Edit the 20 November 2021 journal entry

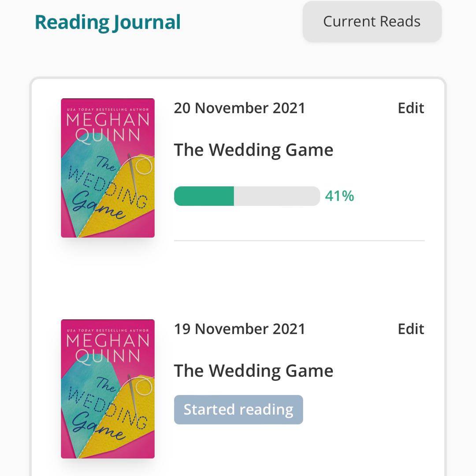pos(411,108)
